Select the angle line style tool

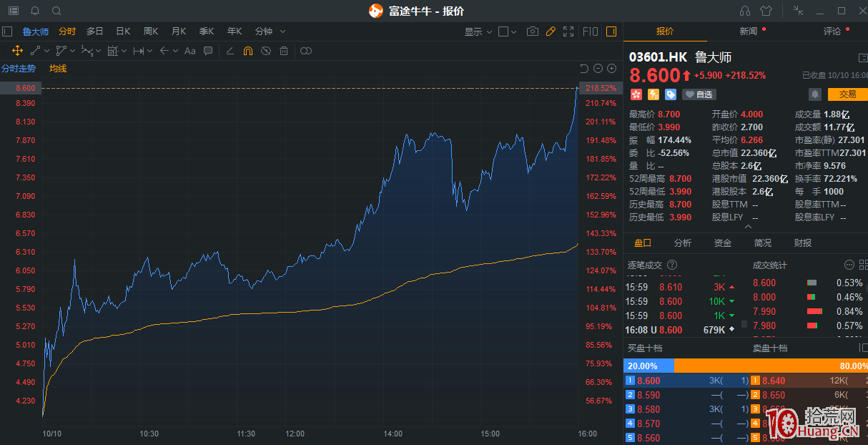pos(230,51)
